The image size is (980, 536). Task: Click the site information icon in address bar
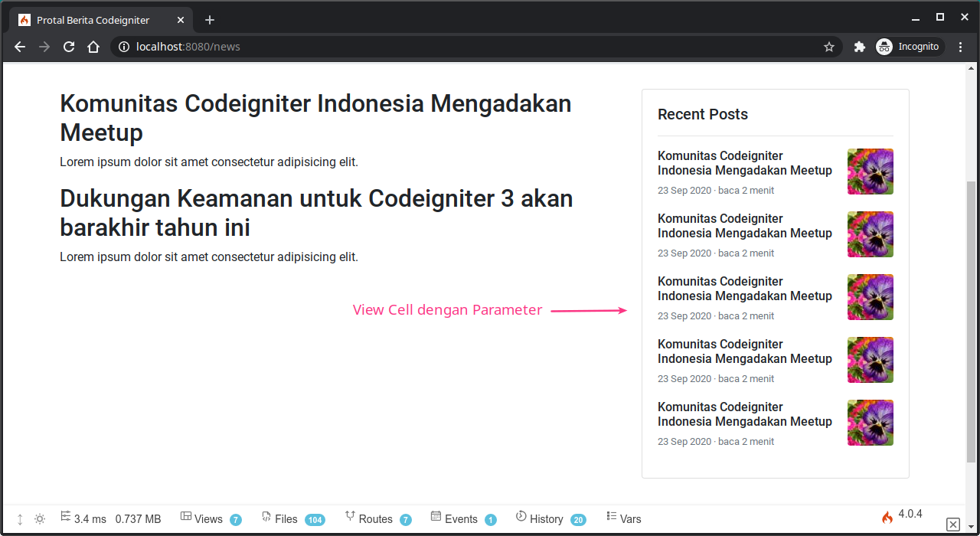coord(124,47)
